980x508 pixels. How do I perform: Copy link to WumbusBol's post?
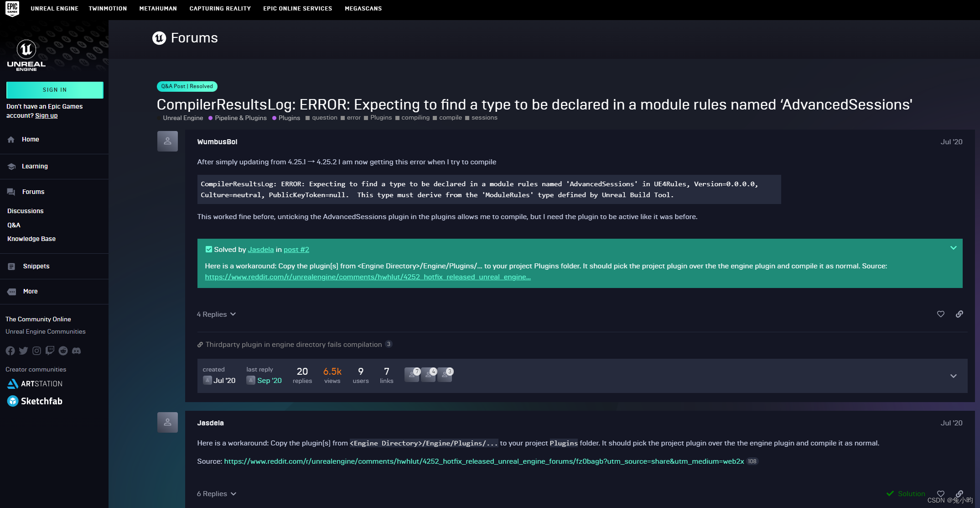click(959, 314)
